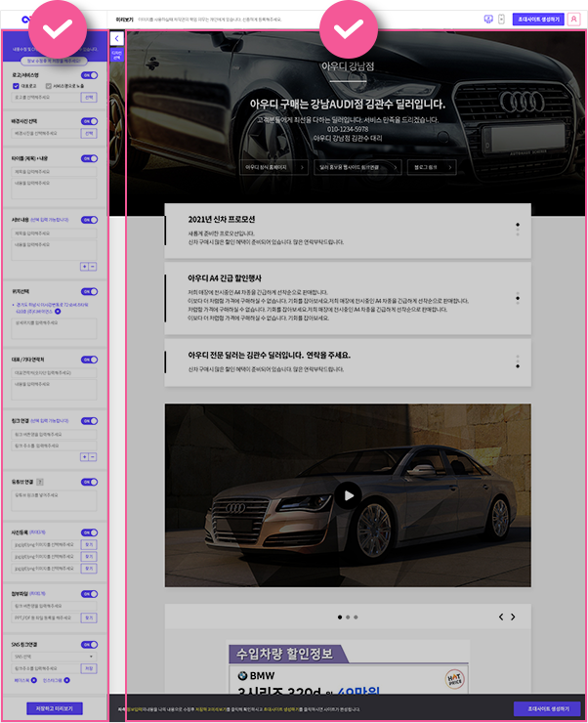Open dots menu on 아우디 전문 딜러 card

pyautogui.click(x=518, y=361)
